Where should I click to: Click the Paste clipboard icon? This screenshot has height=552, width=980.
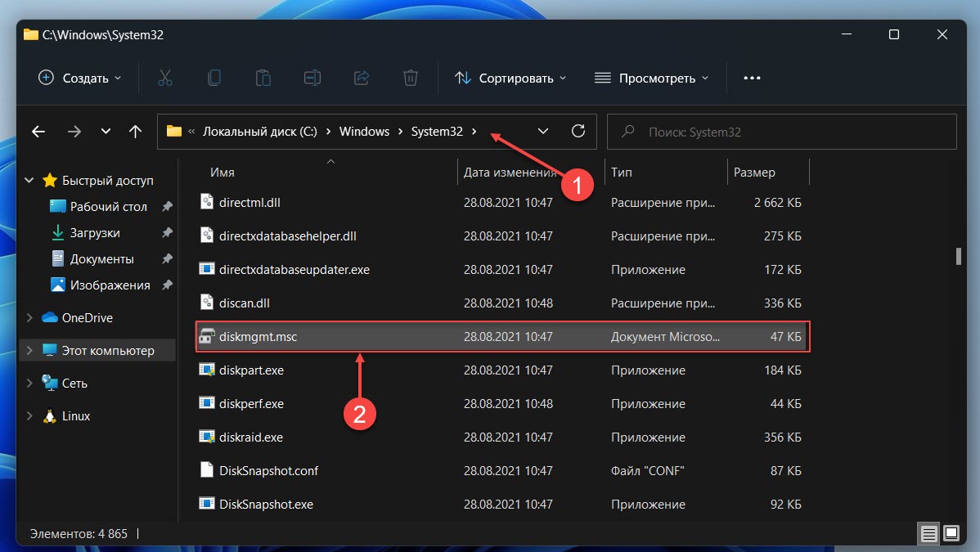point(263,79)
